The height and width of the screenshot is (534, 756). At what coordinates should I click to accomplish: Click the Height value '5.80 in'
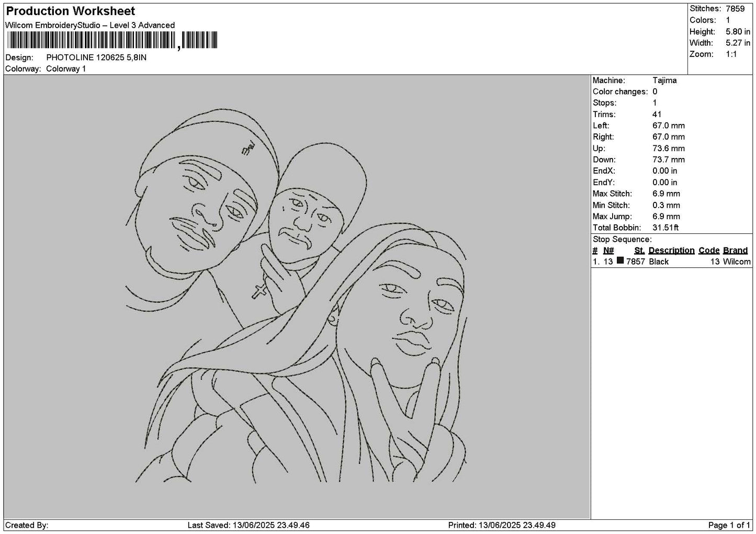click(x=738, y=31)
